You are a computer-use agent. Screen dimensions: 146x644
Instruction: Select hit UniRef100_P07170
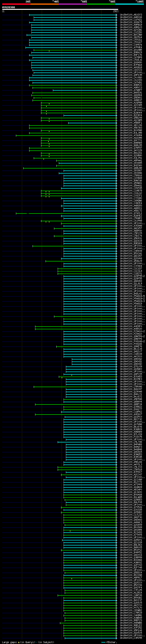tap(131, 608)
